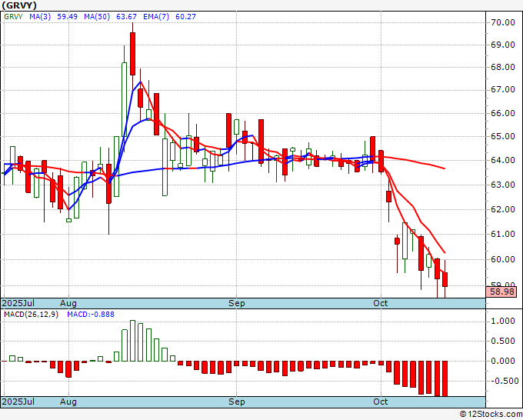
Task: Click Aug on price chart date axis
Action: point(68,303)
